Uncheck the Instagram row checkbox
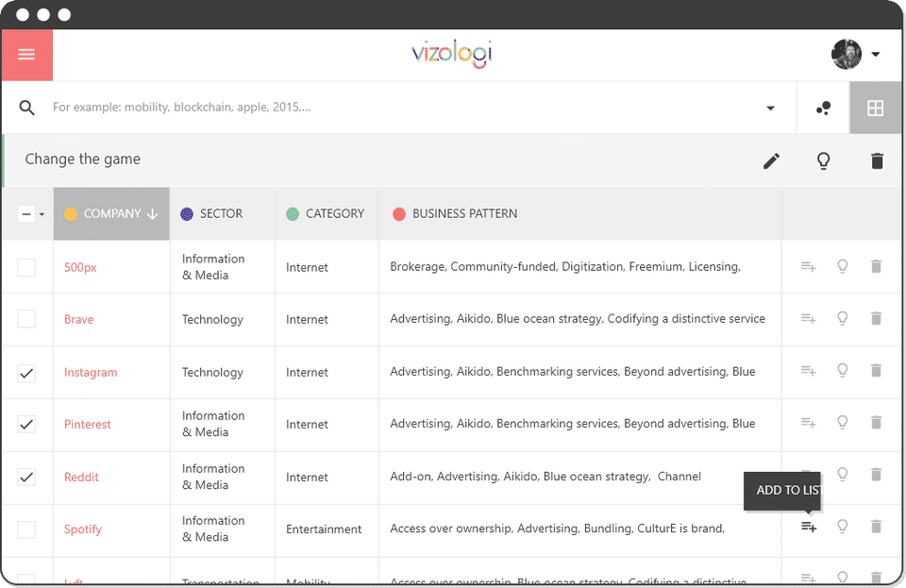This screenshot has height=588, width=906. click(x=26, y=373)
